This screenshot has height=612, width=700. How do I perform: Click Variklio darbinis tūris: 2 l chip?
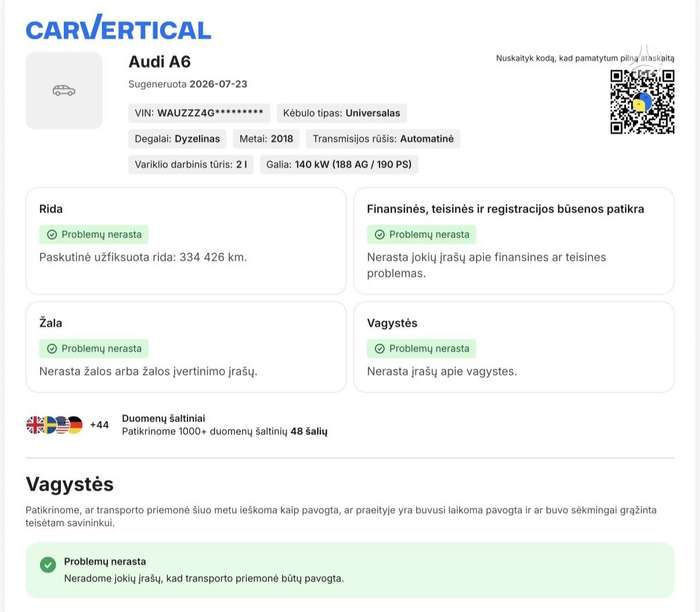[x=191, y=164]
